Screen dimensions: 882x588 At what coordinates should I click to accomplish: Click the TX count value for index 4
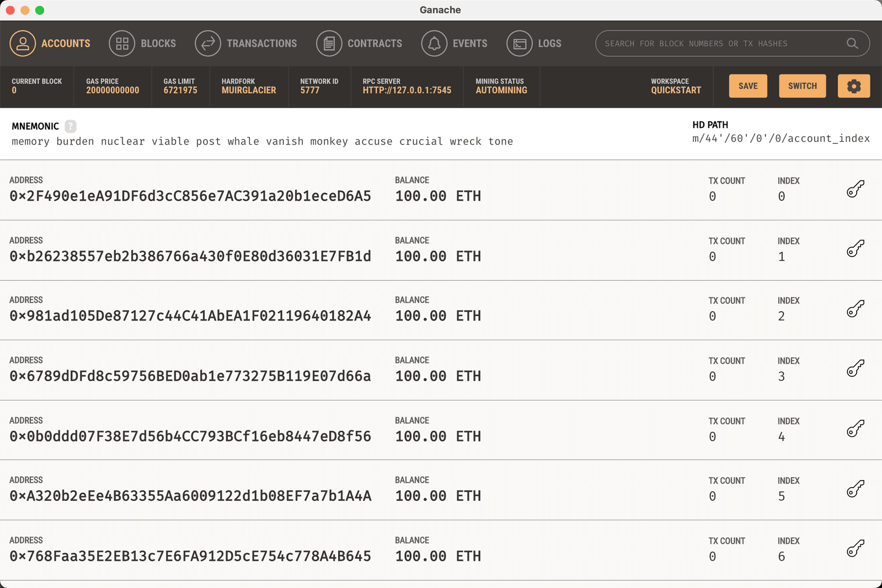pyautogui.click(x=713, y=437)
